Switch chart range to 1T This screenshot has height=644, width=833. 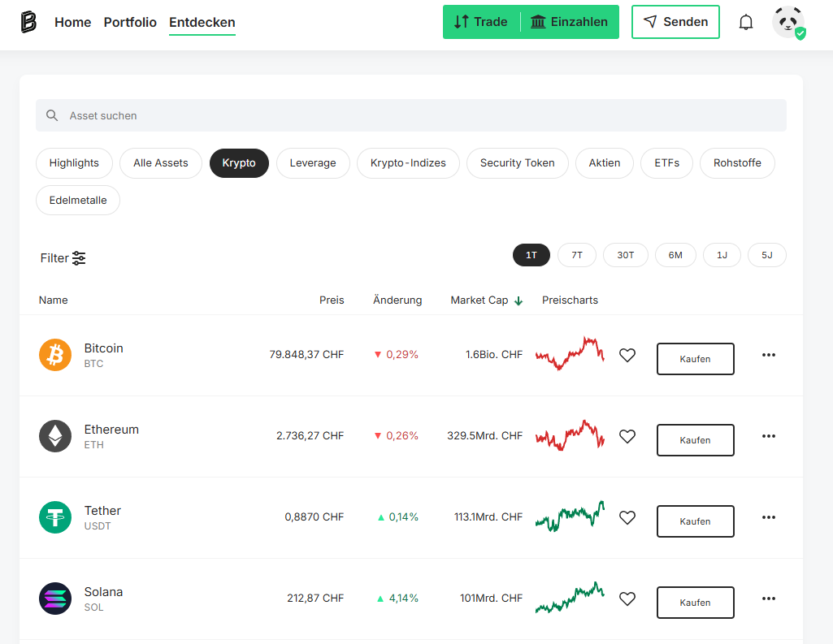[531, 255]
